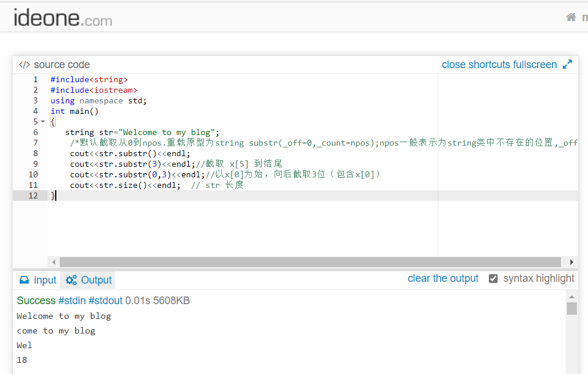Click the #stdin link
The height and width of the screenshot is (374, 588).
tap(72, 301)
